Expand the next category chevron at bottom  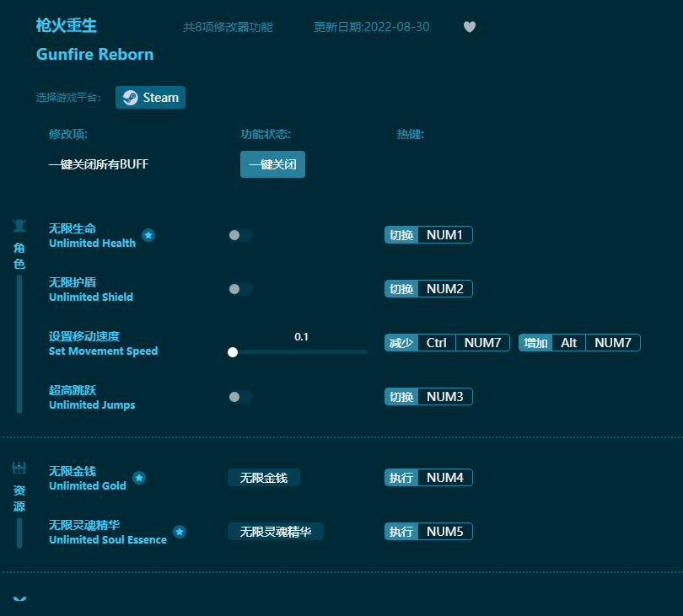coord(19,599)
